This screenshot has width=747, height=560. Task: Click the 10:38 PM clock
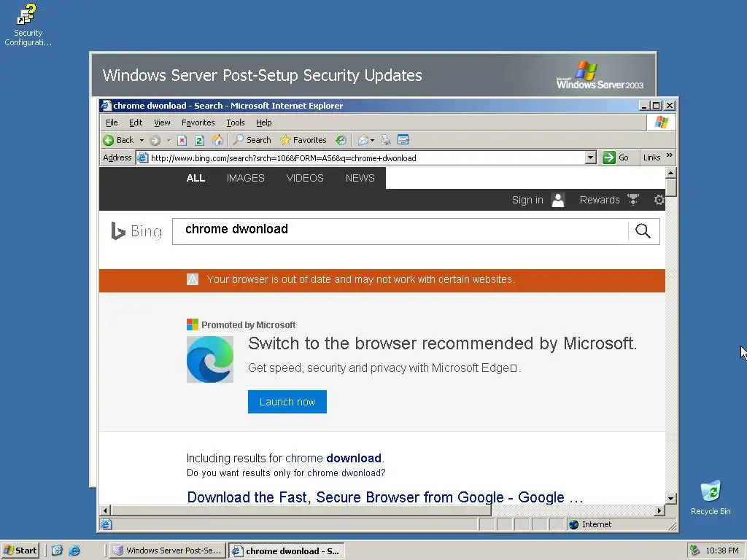(721, 551)
